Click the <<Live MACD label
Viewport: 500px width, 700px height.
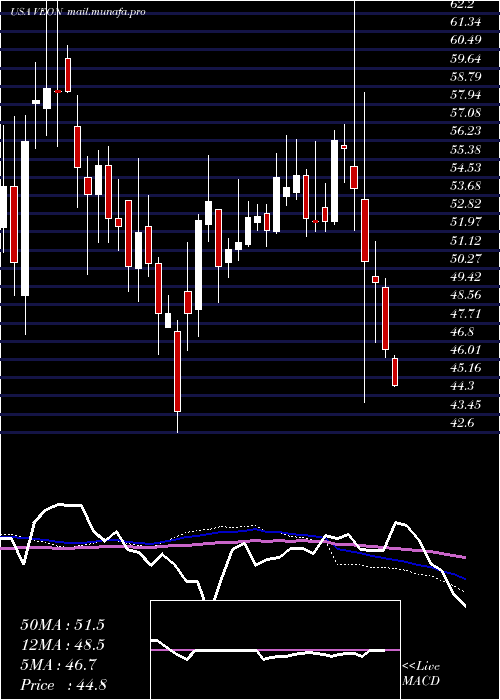[x=421, y=674]
